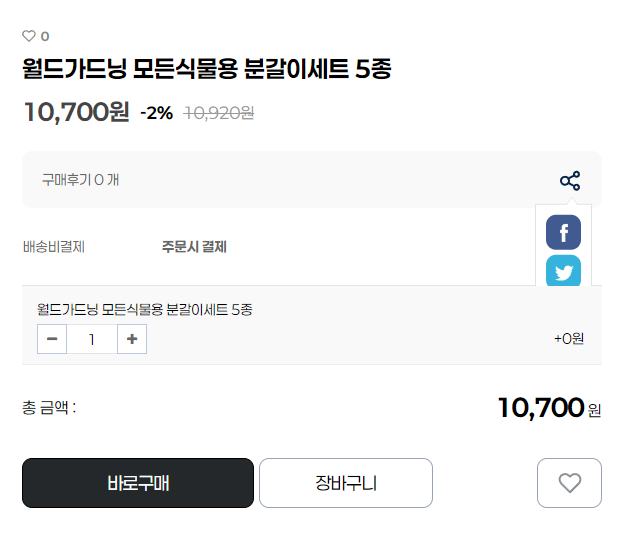Open the share options icon

coord(570,181)
